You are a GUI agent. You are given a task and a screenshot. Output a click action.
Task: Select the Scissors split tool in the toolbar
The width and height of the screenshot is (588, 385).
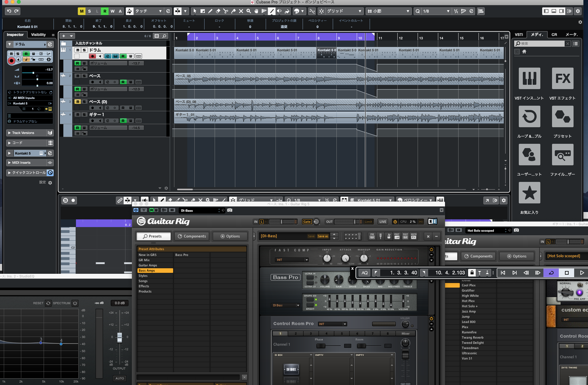click(226, 11)
